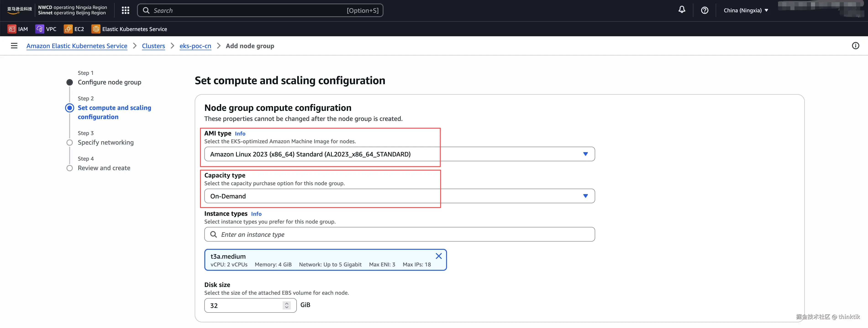The width and height of the screenshot is (868, 328).
Task: Toggle the hamburger side navigation menu
Action: click(x=14, y=46)
